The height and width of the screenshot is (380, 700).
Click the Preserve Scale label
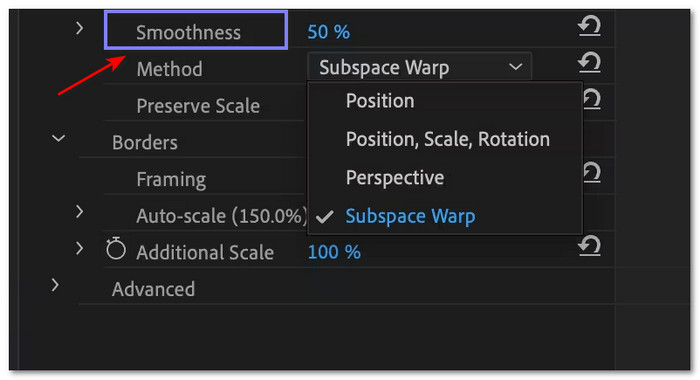[x=198, y=106]
